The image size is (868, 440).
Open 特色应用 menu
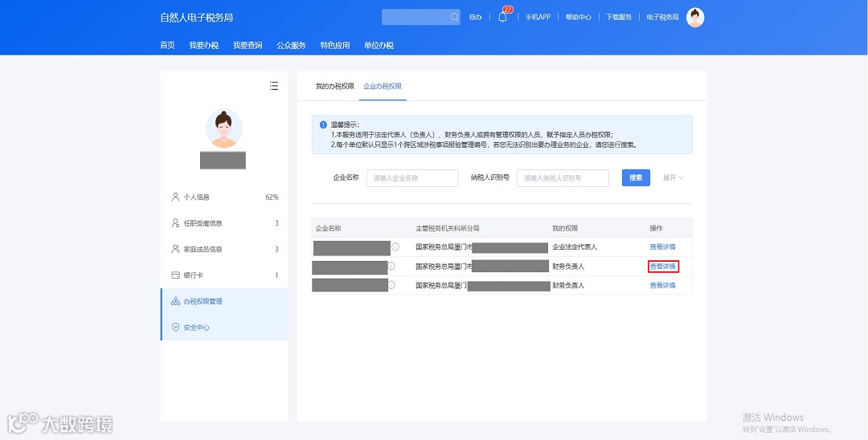pos(335,45)
